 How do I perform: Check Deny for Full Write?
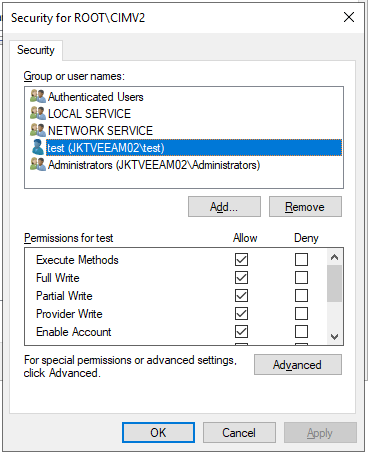(301, 277)
